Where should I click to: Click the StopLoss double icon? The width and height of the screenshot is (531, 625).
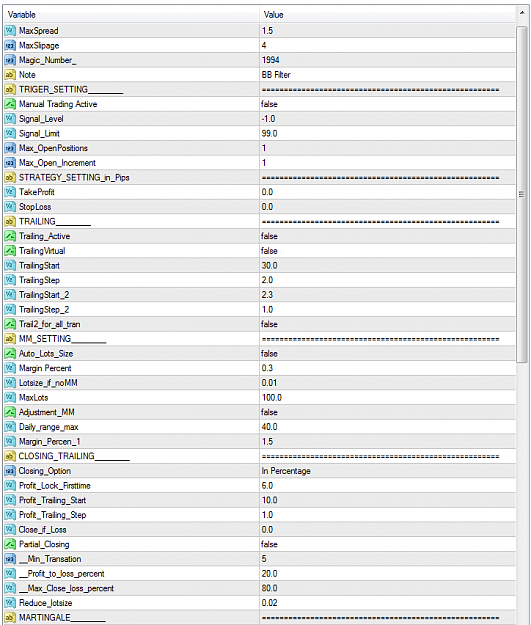[x=10, y=207]
